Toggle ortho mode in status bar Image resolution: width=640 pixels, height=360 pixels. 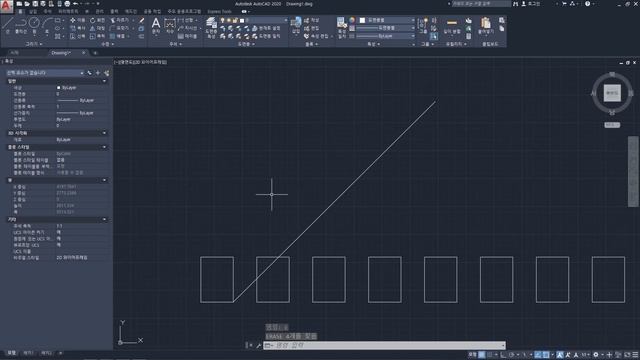503,355
